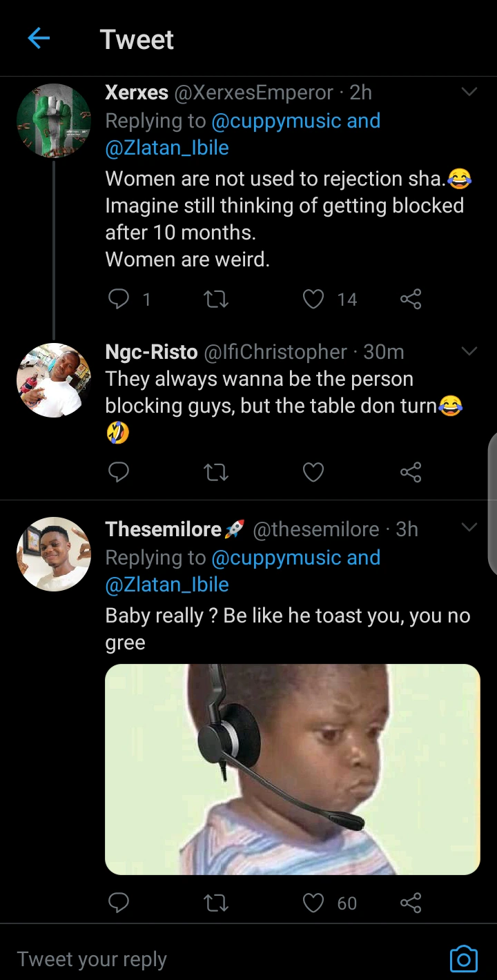Go back using the back arrow
The image size is (497, 980).
39,39
